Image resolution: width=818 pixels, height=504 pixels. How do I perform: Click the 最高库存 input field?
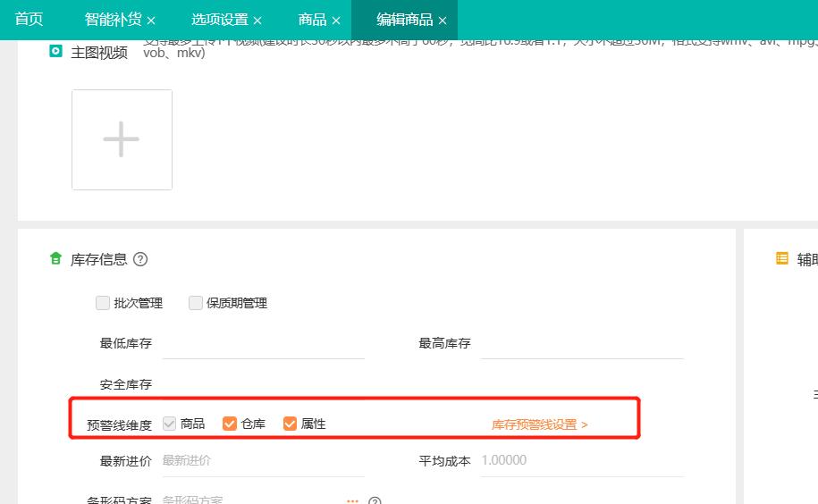(x=581, y=344)
